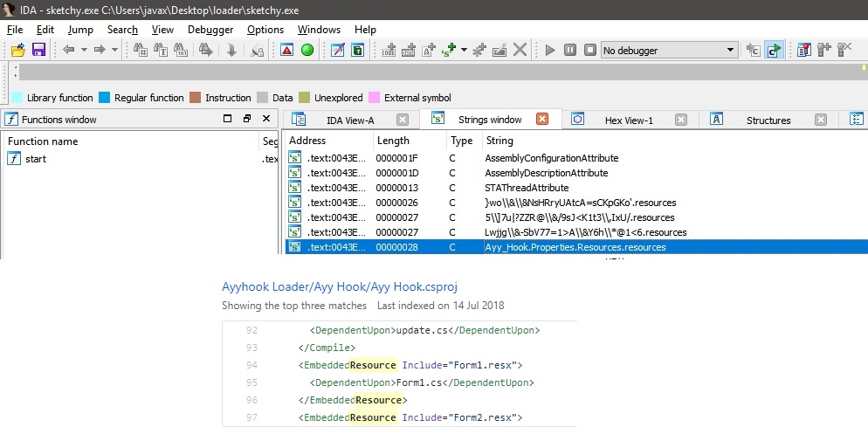Switch to the Structures tab
This screenshot has width=868, height=427.
768,121
